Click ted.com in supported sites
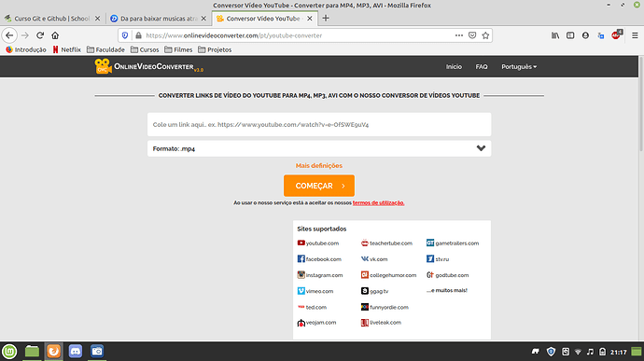The image size is (644, 361). click(312, 307)
